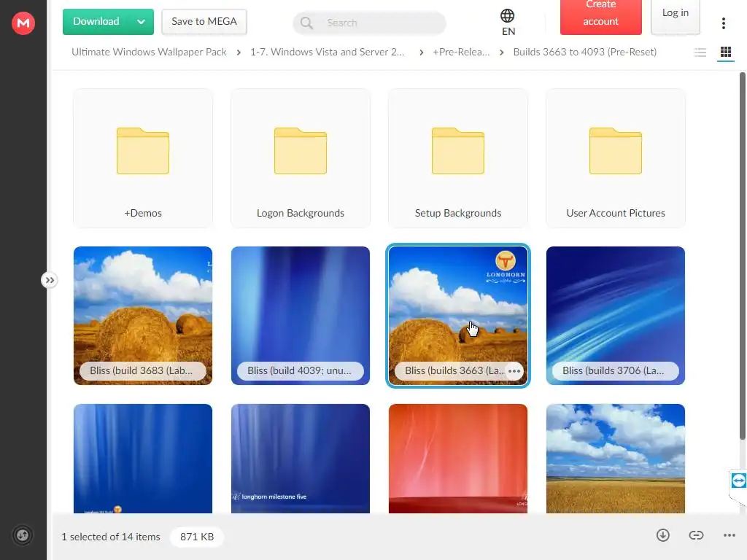Click the TeamViewer side panel icon
This screenshot has height=560, width=747.
738,481
